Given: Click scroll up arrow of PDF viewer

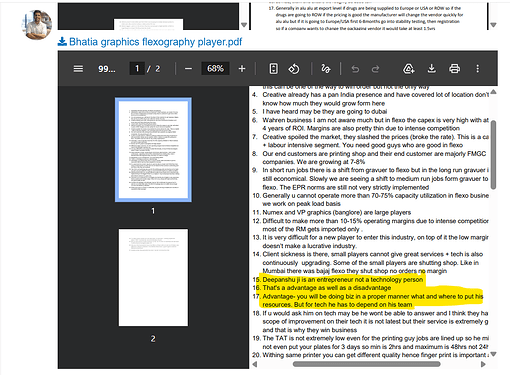Looking at the screenshot, I should pos(493,92).
